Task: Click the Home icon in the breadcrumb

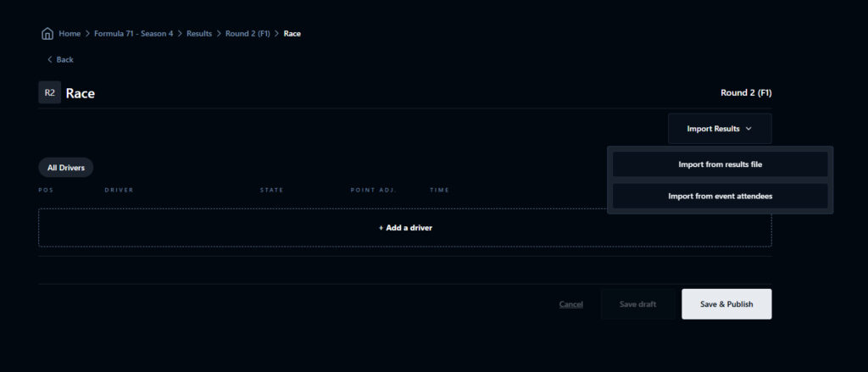Action: click(47, 34)
